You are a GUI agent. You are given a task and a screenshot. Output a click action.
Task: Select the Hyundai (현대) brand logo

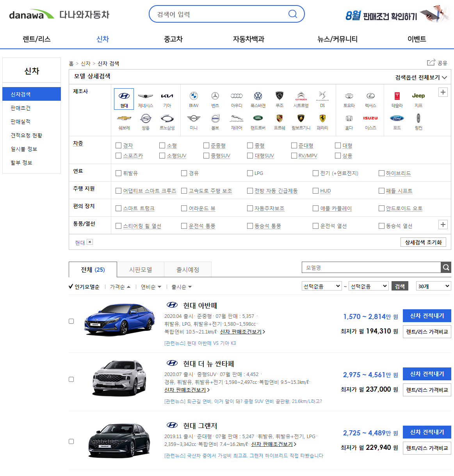124,99
